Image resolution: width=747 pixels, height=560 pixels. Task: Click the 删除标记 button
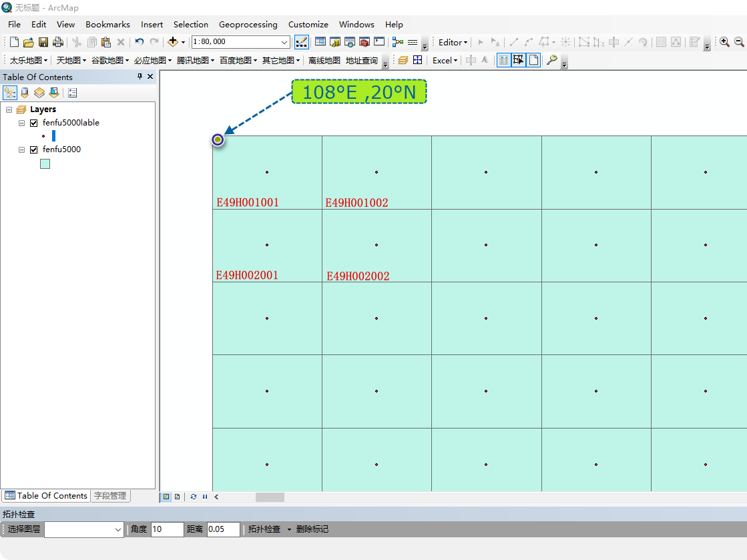pyautogui.click(x=312, y=529)
